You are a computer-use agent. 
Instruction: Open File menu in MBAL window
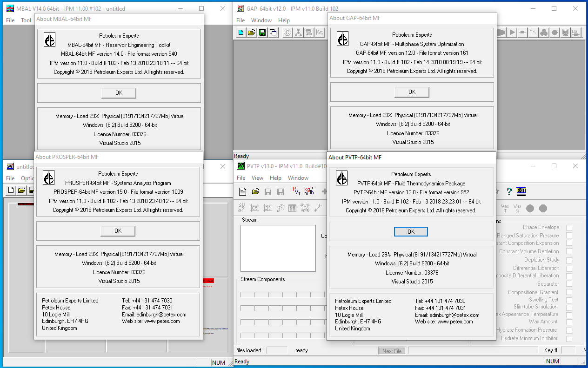(10, 20)
